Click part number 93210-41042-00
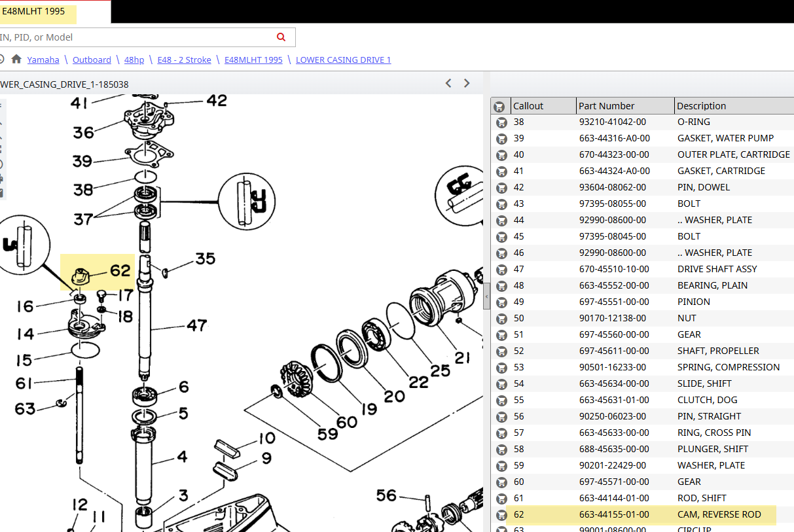 [x=613, y=122]
